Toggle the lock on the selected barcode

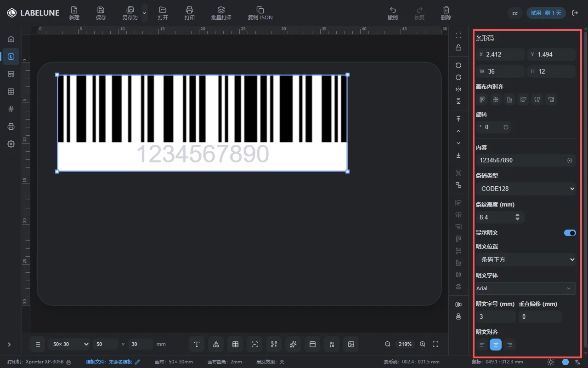point(458,47)
